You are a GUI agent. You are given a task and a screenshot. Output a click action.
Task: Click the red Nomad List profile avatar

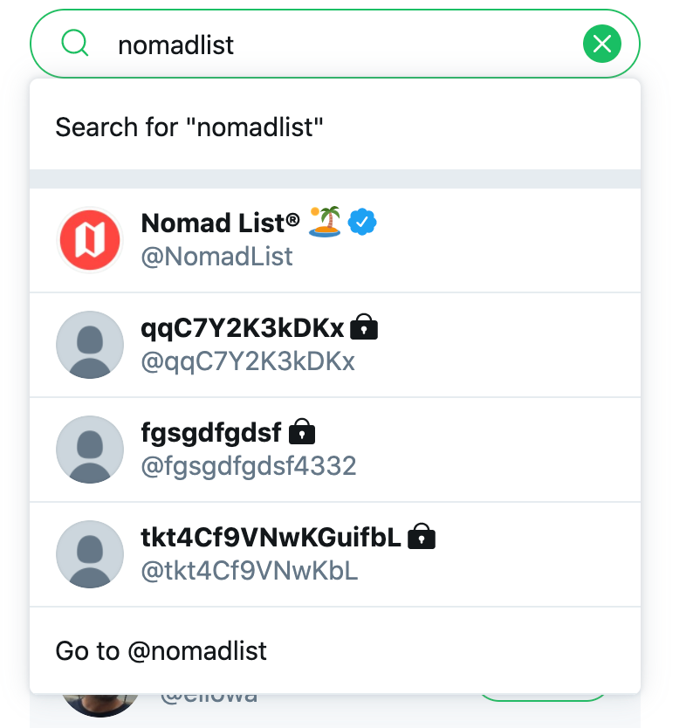[90, 240]
